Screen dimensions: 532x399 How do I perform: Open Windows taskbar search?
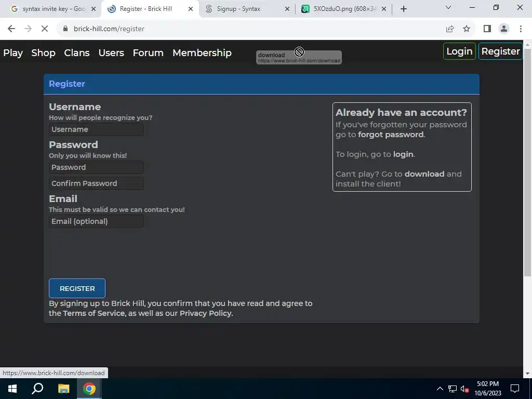(x=37, y=389)
